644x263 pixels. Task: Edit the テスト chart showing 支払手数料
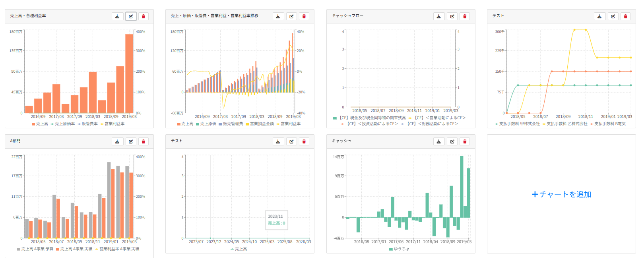tap(613, 16)
